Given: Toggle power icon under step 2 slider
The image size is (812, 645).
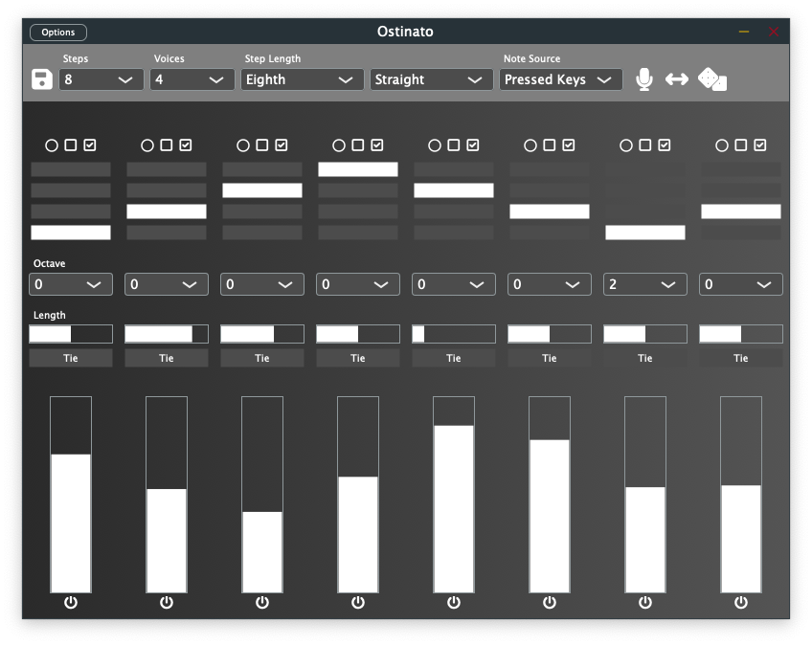Looking at the screenshot, I should pyautogui.click(x=167, y=602).
